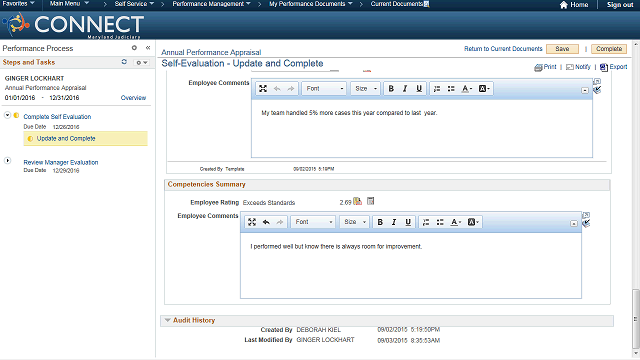Follow the Return to Current Documents link

point(503,49)
